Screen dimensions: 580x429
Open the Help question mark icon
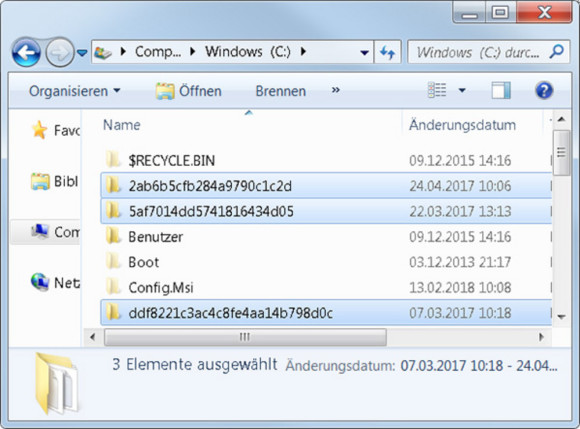[x=544, y=91]
